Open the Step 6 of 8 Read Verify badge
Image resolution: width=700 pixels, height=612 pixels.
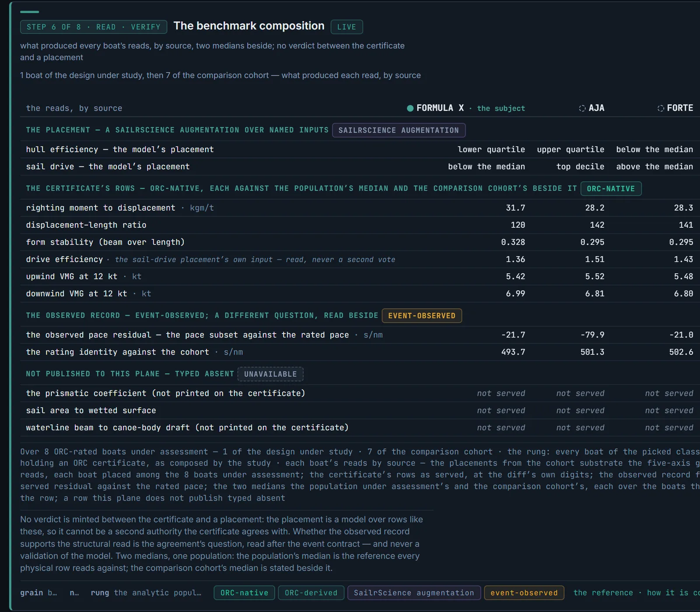(94, 27)
